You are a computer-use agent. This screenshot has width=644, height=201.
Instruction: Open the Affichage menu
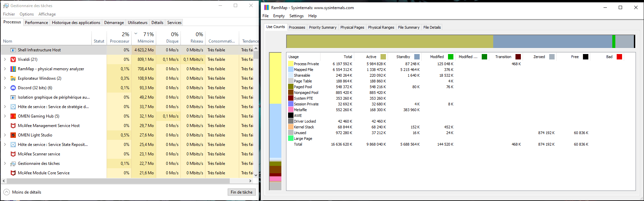click(x=47, y=14)
